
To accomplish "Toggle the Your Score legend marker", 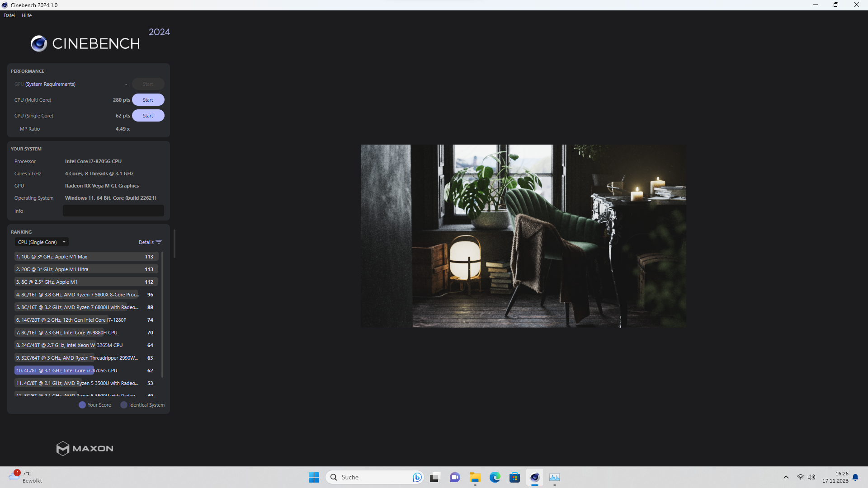I will (x=82, y=405).
